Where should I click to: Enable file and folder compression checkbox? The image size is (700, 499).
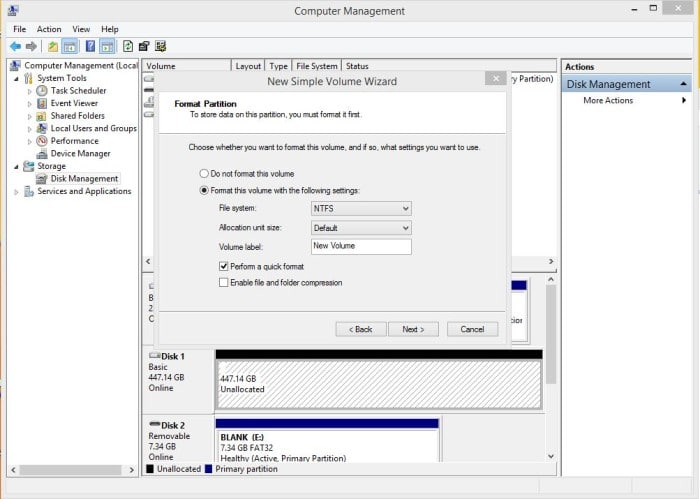pyautogui.click(x=223, y=283)
